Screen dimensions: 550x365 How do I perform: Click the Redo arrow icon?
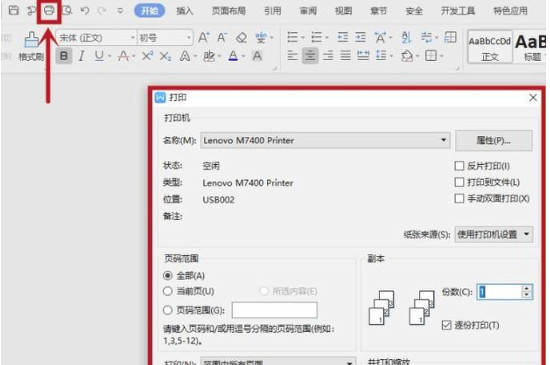[x=102, y=11]
